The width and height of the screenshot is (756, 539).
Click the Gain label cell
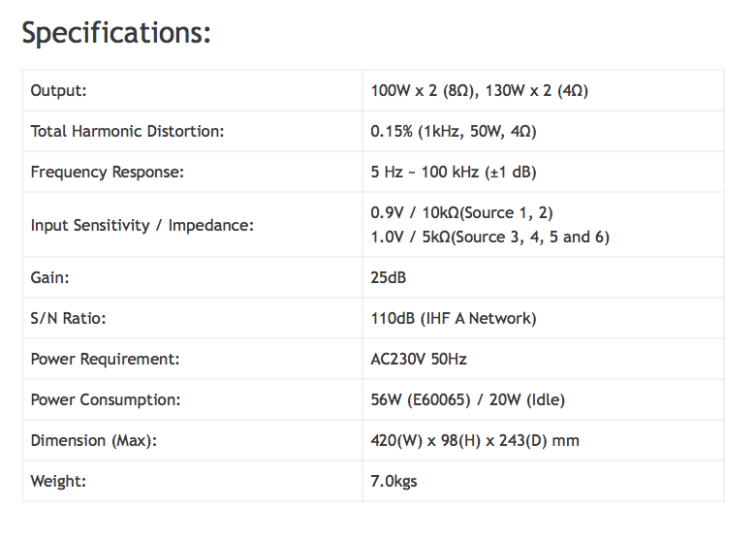pos(50,277)
